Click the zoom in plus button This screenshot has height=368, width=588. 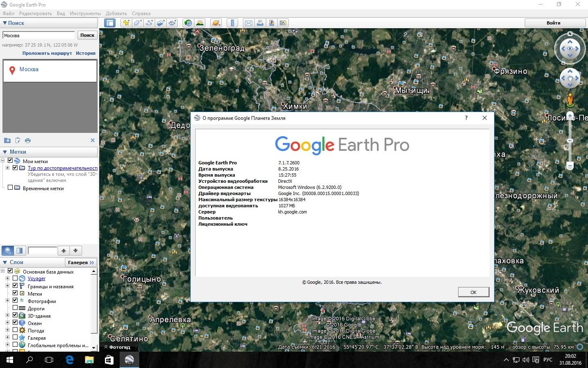point(570,116)
